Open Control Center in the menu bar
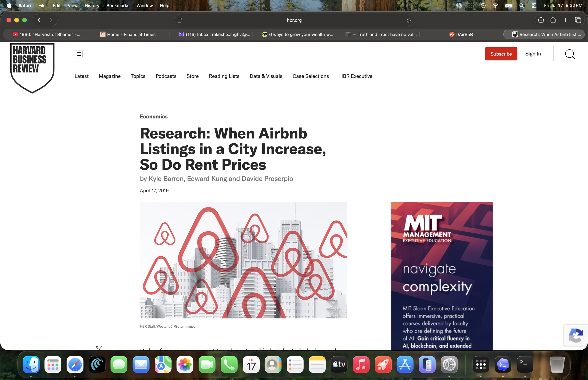The image size is (588, 380). click(534, 5)
